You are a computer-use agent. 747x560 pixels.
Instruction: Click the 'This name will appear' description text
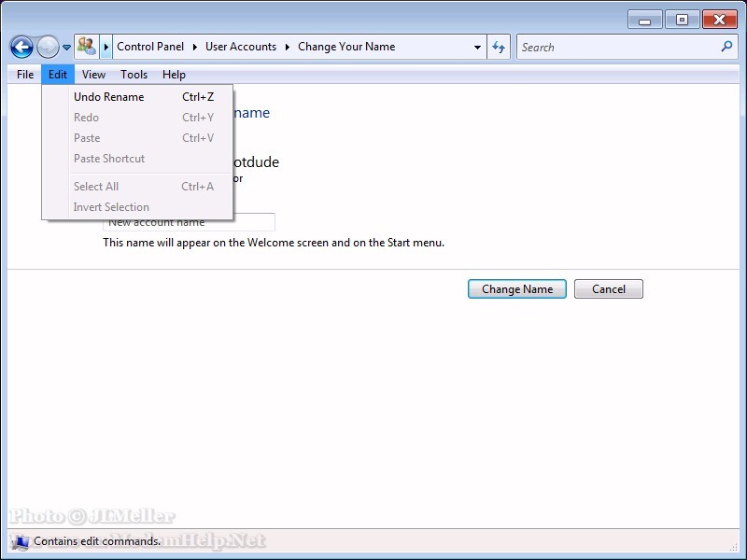pos(274,243)
